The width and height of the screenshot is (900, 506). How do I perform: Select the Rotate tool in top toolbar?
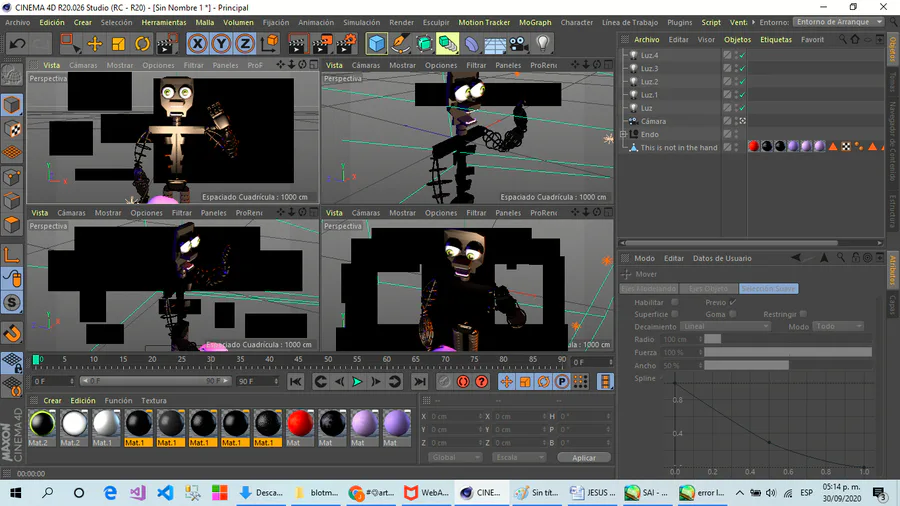142,43
